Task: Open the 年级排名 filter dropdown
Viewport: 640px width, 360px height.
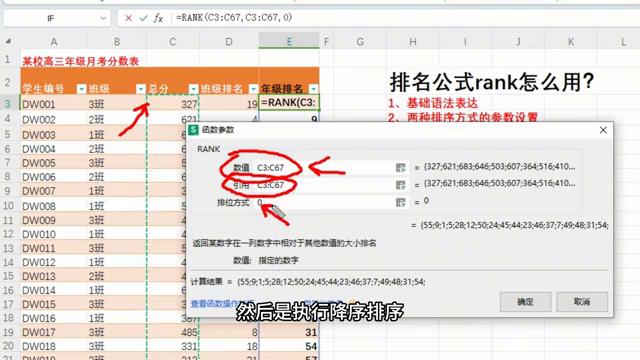Action: point(313,89)
